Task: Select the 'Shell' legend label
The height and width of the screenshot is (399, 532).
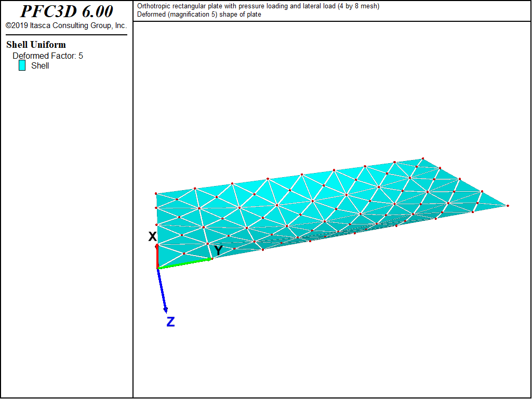Action: [x=40, y=66]
